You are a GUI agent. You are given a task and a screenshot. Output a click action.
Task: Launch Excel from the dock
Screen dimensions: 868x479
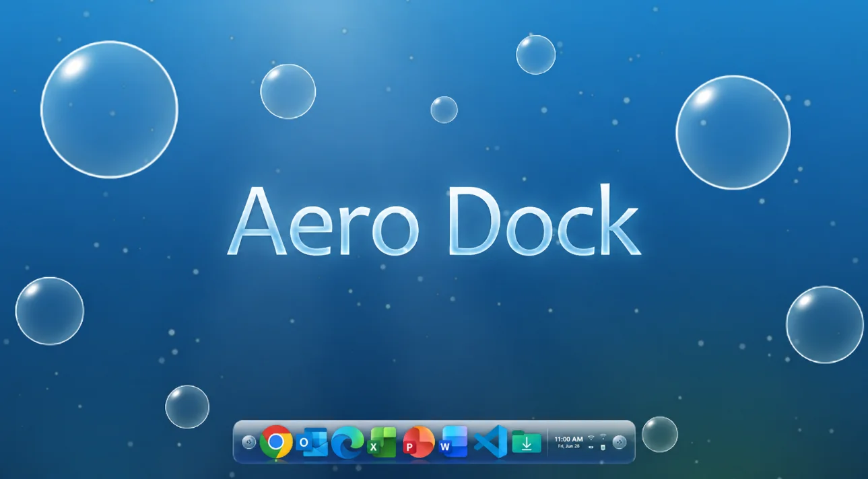(382, 443)
